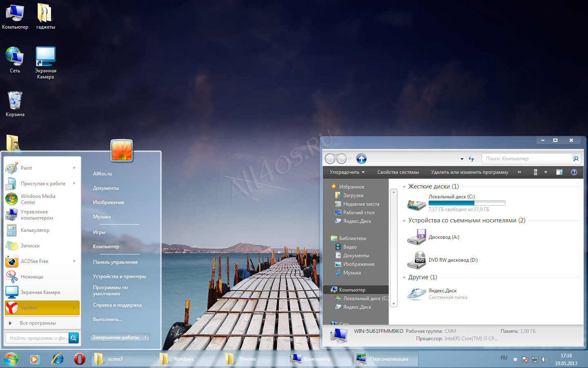The width and height of the screenshot is (588, 368).
Task: Launch ACDSee Free
Action: point(42,261)
